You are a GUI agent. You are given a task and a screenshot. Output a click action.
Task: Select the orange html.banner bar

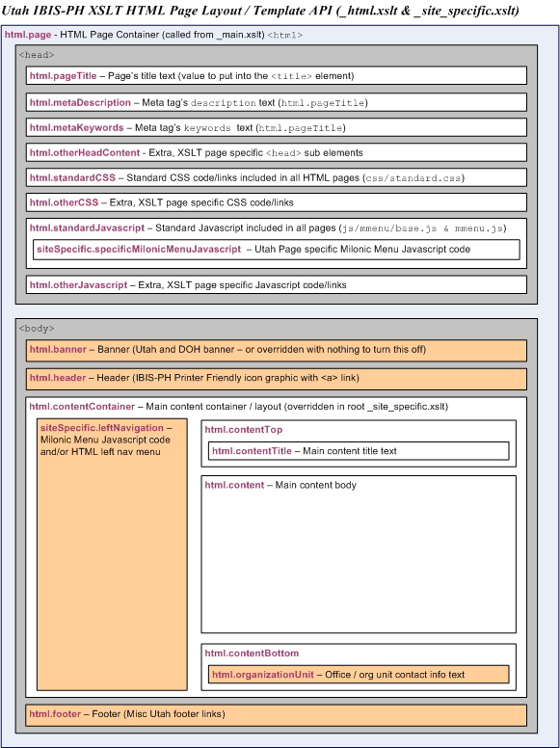(x=277, y=350)
